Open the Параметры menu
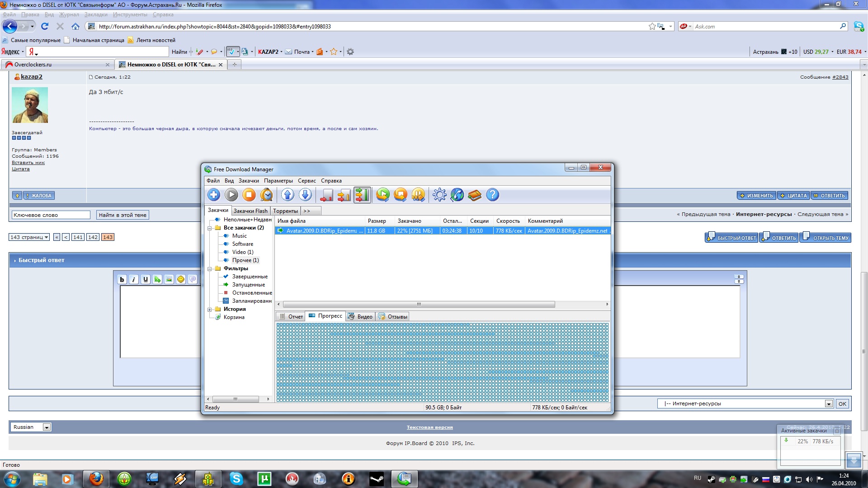The image size is (868, 488). 278,181
